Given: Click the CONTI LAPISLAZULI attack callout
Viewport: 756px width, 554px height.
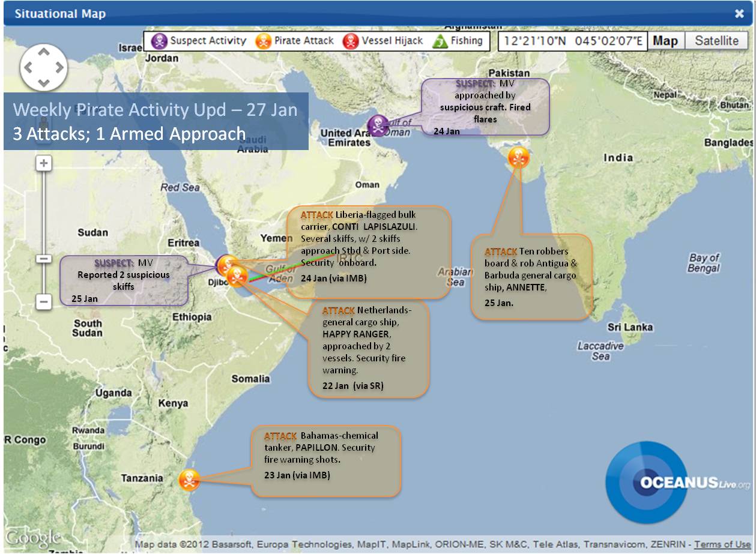Looking at the screenshot, I should pyautogui.click(x=368, y=252).
